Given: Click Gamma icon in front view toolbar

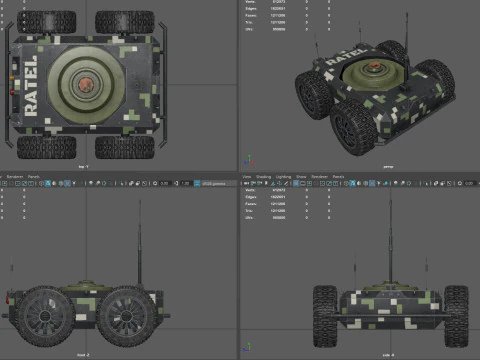Looking at the screenshot, I should 176,183.
